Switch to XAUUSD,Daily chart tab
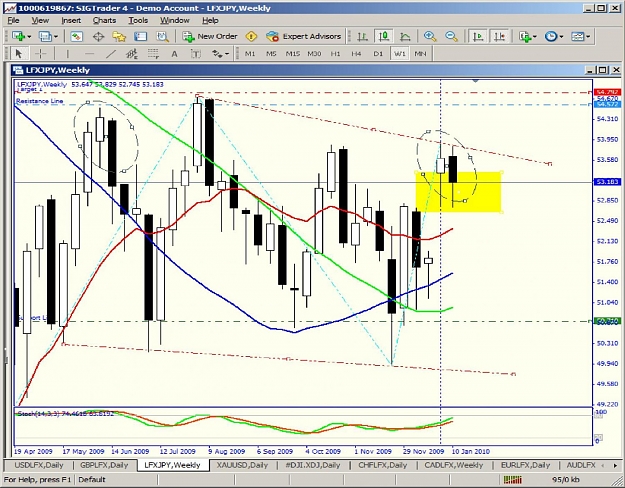Screen dimensions: 625x488 pos(242,465)
